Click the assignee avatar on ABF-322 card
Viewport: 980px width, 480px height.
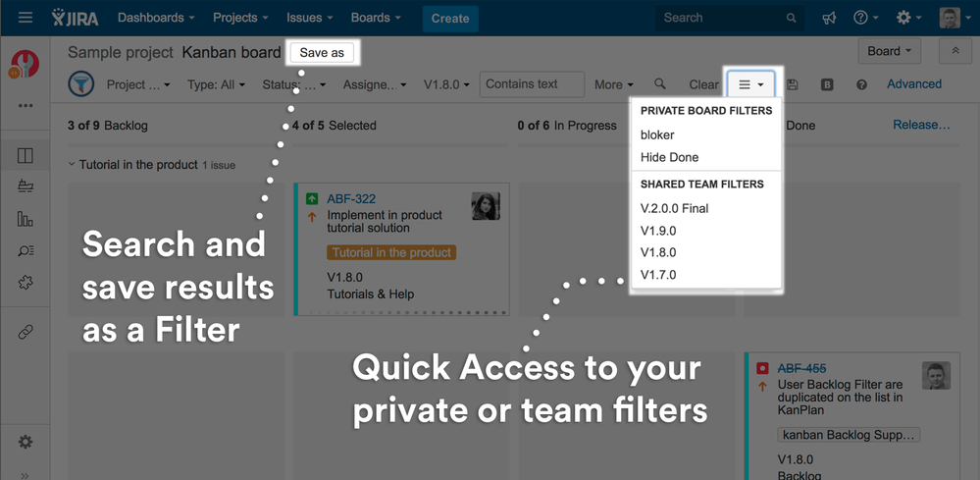coord(486,205)
